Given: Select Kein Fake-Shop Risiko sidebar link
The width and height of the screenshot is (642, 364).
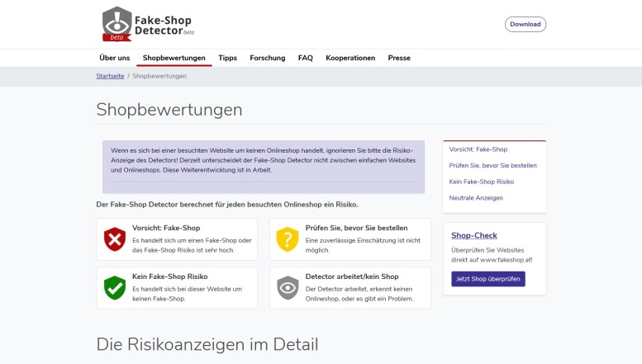Looking at the screenshot, I should click(482, 182).
